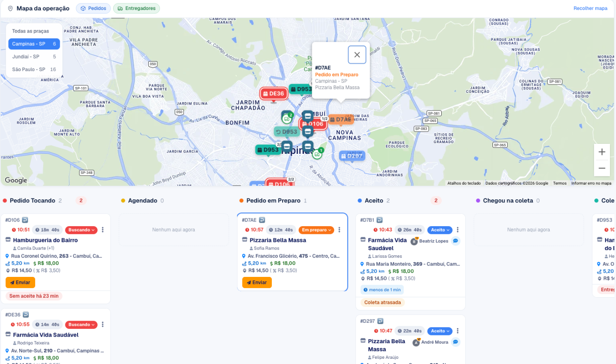The width and height of the screenshot is (616, 364).
Task: Click Enviar button on Pizzaria Bella Massa card
Action: 257,283
